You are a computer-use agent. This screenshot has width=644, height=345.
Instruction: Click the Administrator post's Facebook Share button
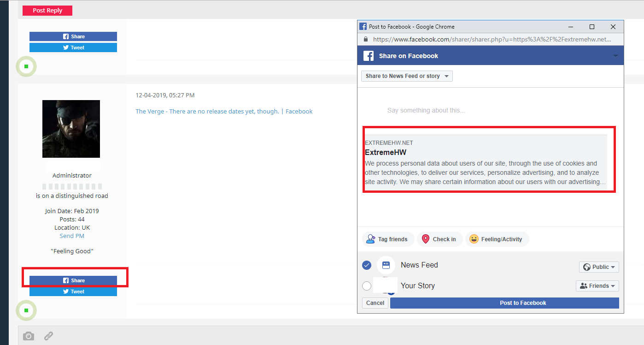73,280
